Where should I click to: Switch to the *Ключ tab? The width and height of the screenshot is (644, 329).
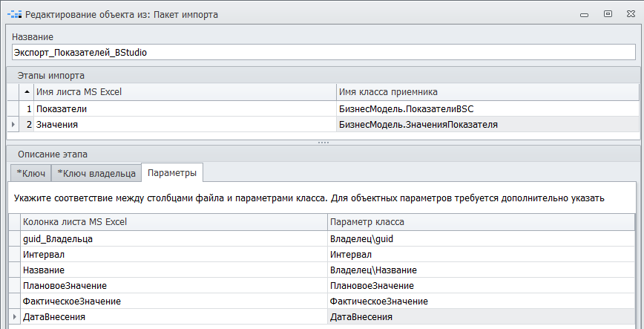[x=30, y=173]
